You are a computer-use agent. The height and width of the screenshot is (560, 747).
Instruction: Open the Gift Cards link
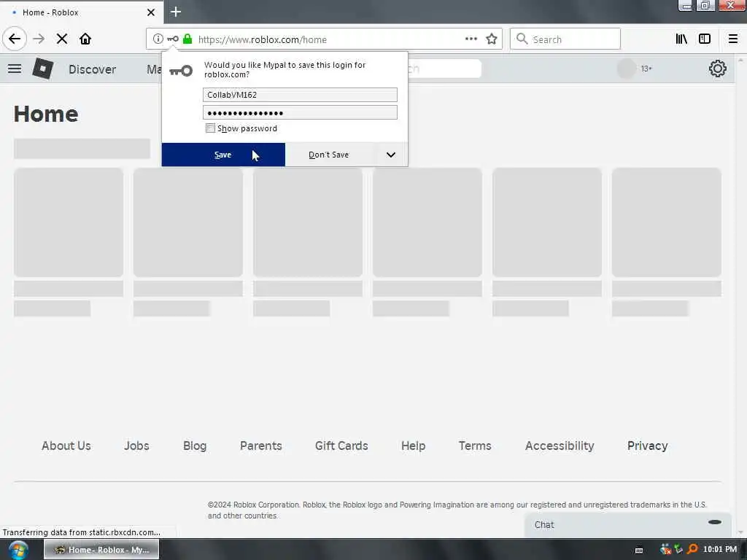[341, 446]
